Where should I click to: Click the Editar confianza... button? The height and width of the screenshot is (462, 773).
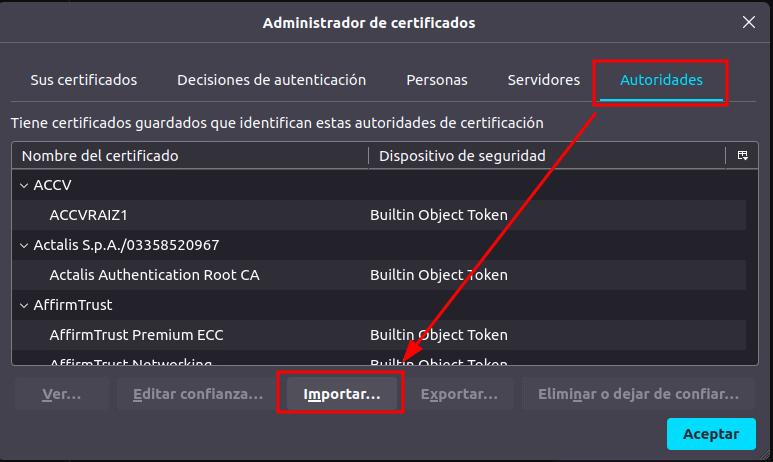198,394
